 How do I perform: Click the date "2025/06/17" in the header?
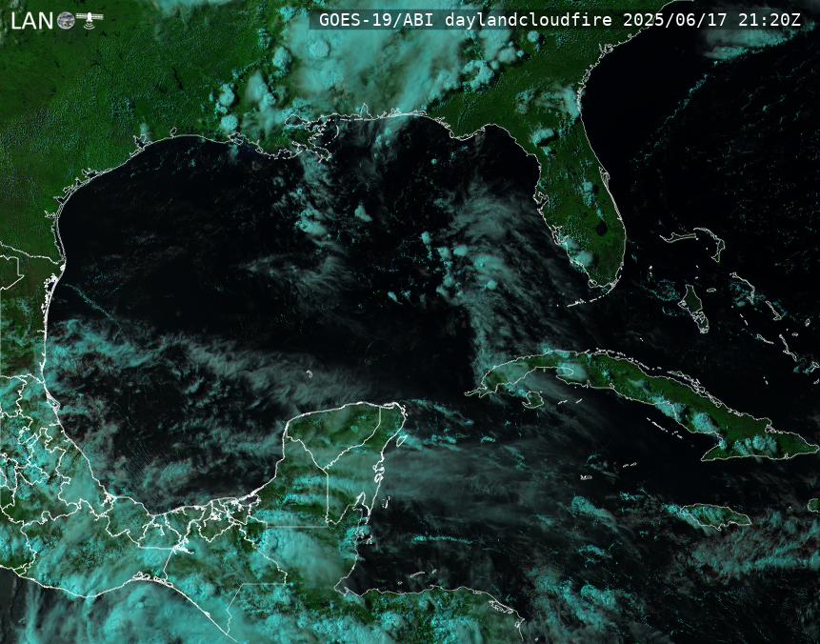675,20
